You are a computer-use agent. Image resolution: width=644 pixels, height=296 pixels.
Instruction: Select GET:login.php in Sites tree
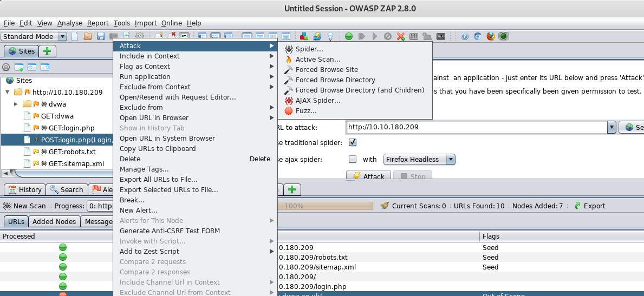point(71,128)
